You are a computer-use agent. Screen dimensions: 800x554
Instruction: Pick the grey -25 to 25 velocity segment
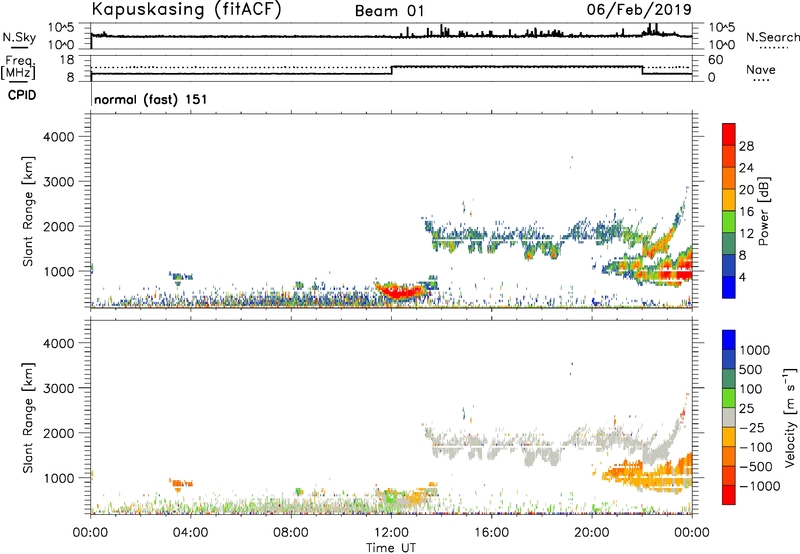pyautogui.click(x=729, y=417)
